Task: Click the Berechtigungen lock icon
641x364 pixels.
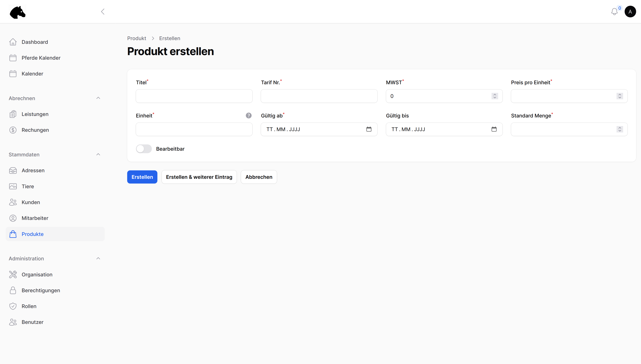Action: click(x=13, y=290)
